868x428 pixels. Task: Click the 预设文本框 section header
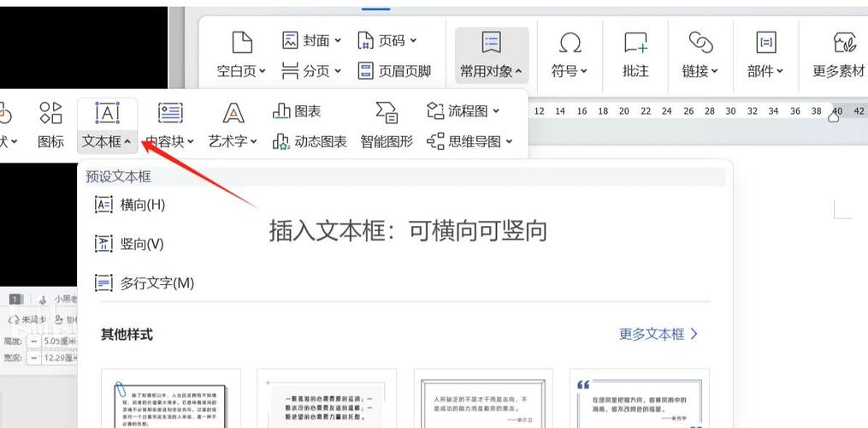(118, 177)
